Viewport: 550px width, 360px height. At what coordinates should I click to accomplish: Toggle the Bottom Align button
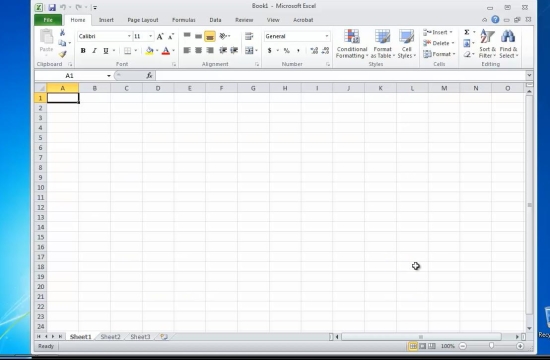(210, 36)
